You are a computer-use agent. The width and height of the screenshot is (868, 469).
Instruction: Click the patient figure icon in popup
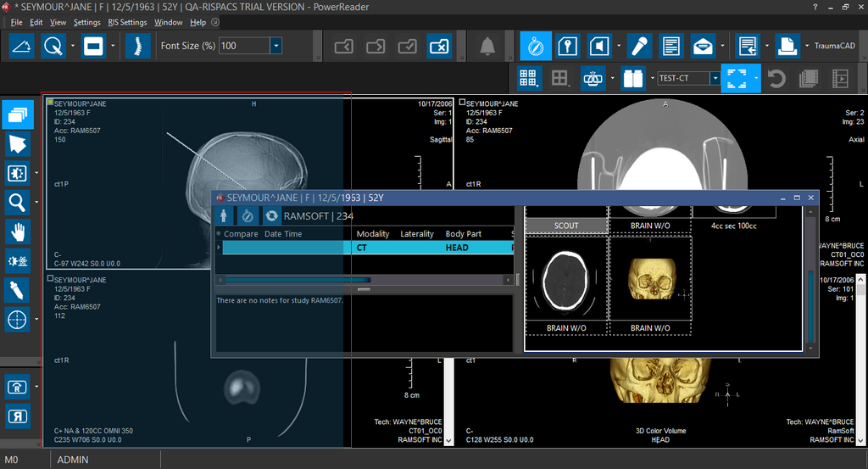pos(224,216)
